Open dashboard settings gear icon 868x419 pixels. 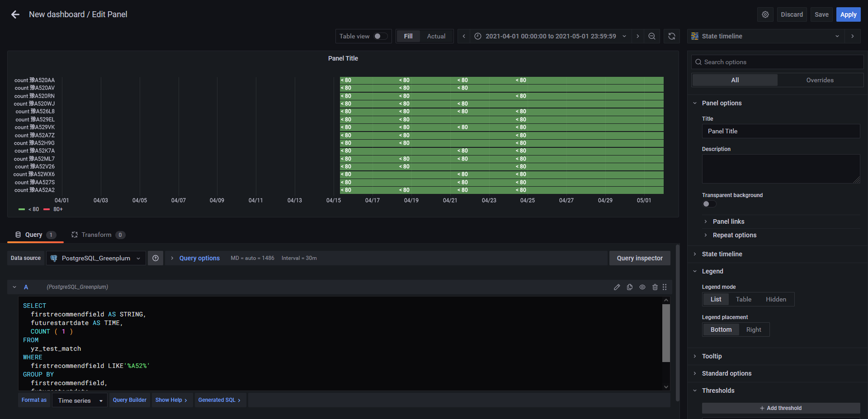765,14
